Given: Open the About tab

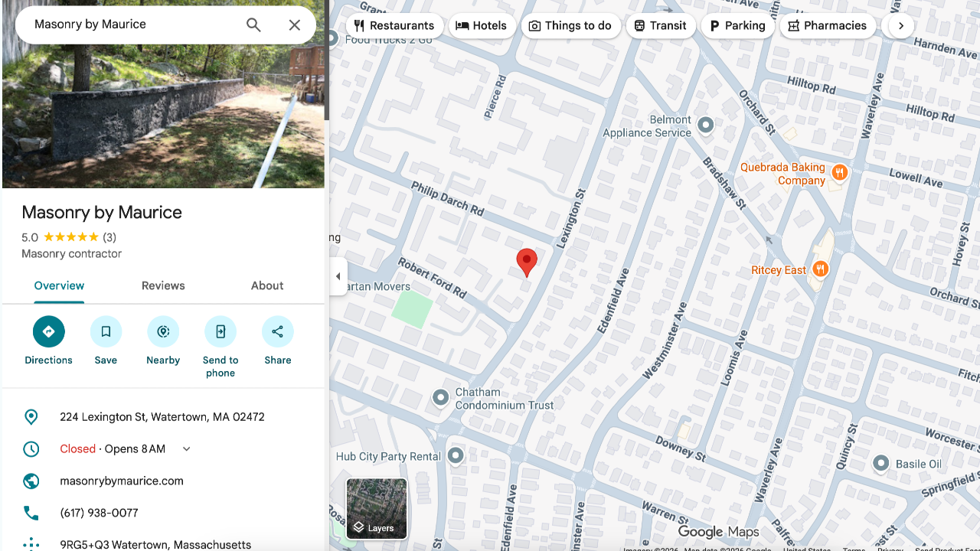Looking at the screenshot, I should [267, 286].
